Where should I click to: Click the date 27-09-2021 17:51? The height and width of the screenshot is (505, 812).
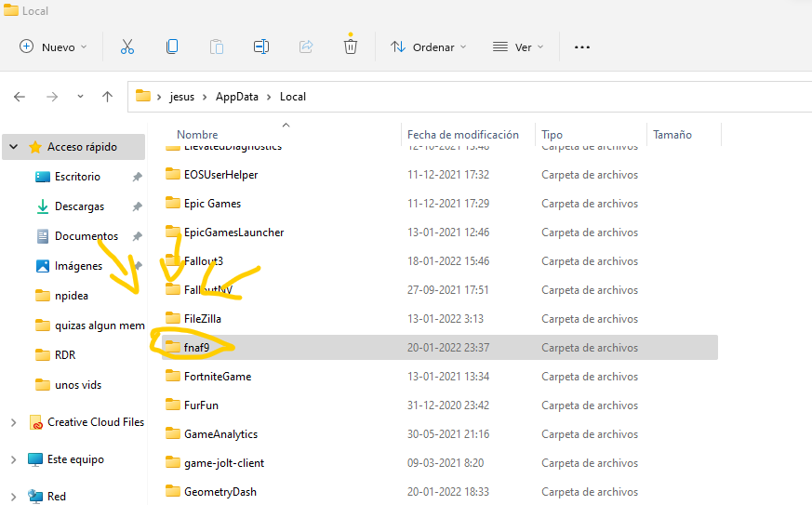click(447, 290)
